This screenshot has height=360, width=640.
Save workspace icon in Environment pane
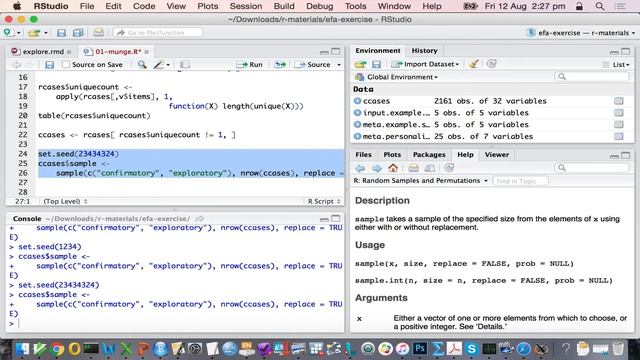376,64
